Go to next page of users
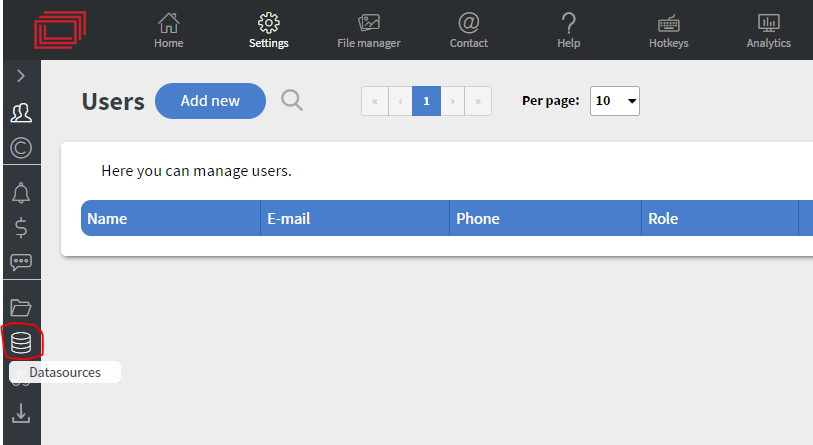 pyautogui.click(x=453, y=101)
